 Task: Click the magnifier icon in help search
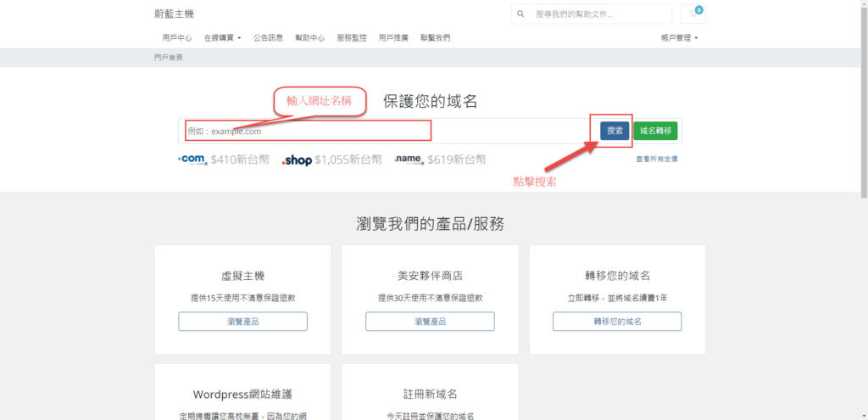pyautogui.click(x=520, y=14)
